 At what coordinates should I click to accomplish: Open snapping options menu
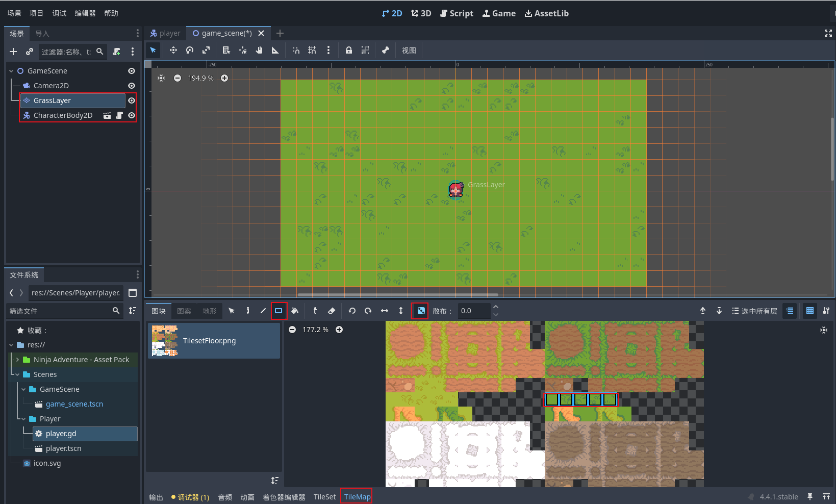328,50
